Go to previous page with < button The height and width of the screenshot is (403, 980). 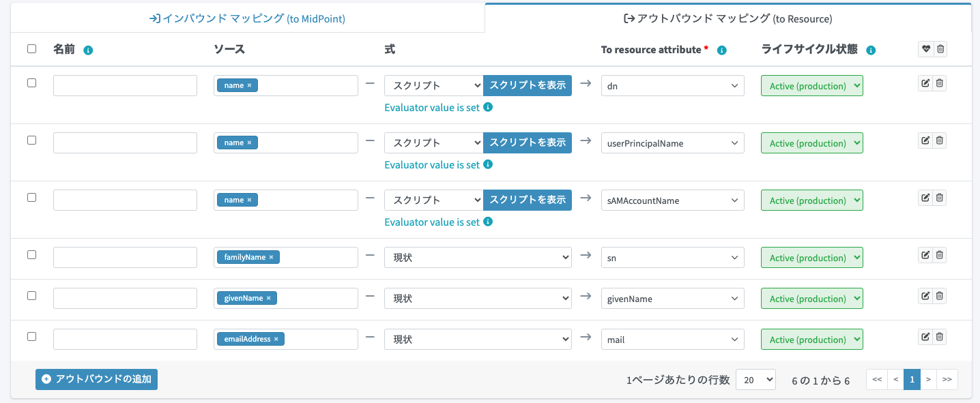[x=895, y=379]
